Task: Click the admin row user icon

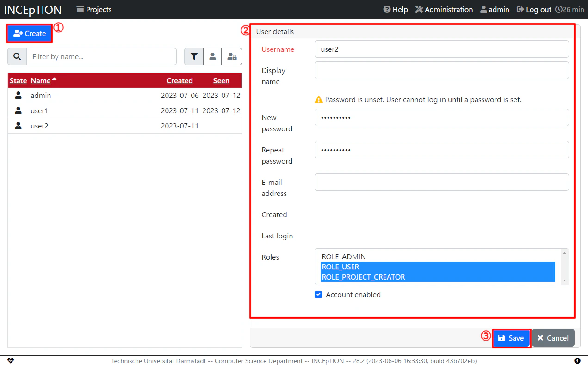Action: point(19,95)
